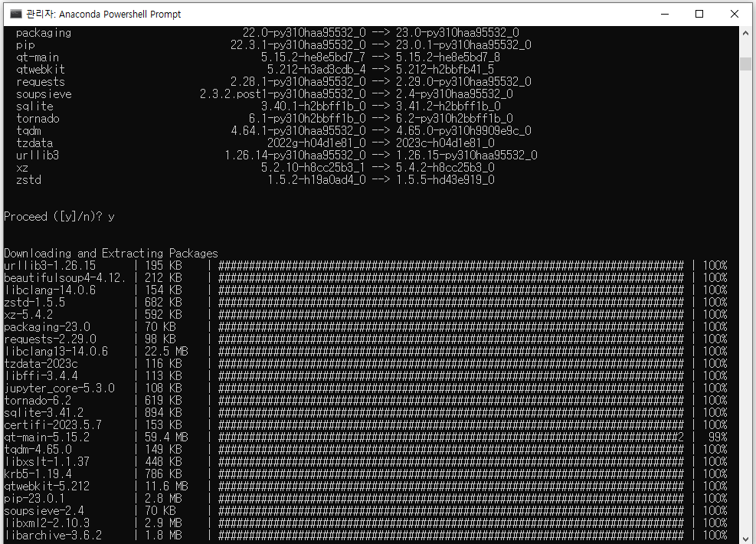Click the '195 KB' size of urllib3
Viewport: 756px width, 544px height.
point(163,266)
